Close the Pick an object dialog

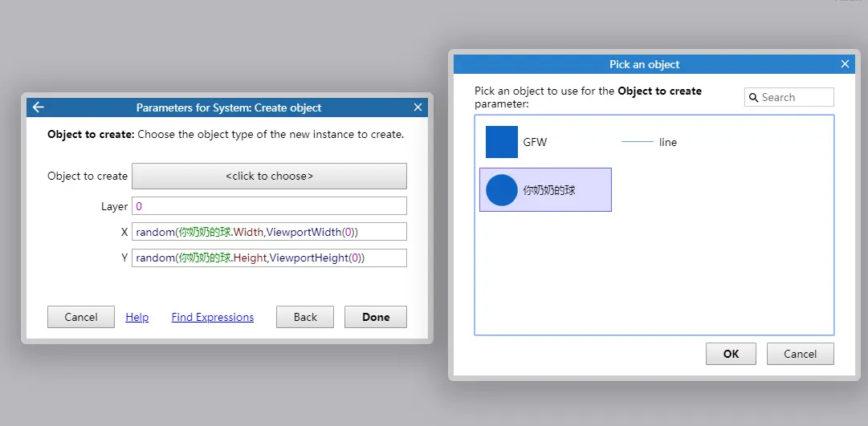(845, 64)
